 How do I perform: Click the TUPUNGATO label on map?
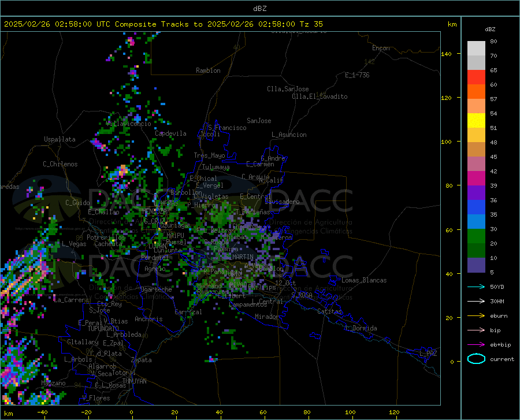(x=103, y=329)
